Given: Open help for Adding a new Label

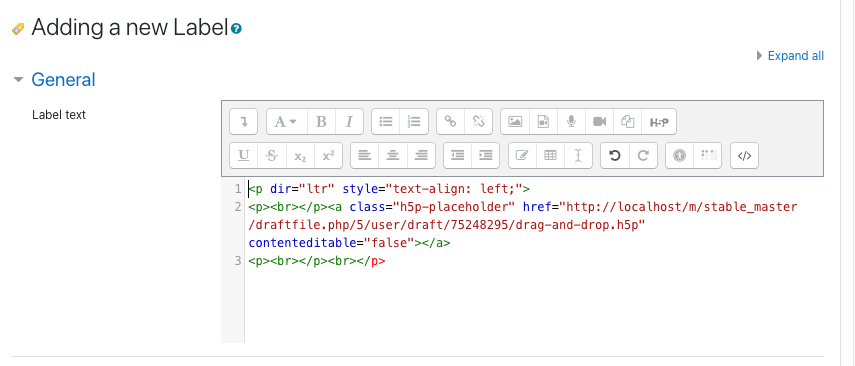Looking at the screenshot, I should tap(236, 28).
